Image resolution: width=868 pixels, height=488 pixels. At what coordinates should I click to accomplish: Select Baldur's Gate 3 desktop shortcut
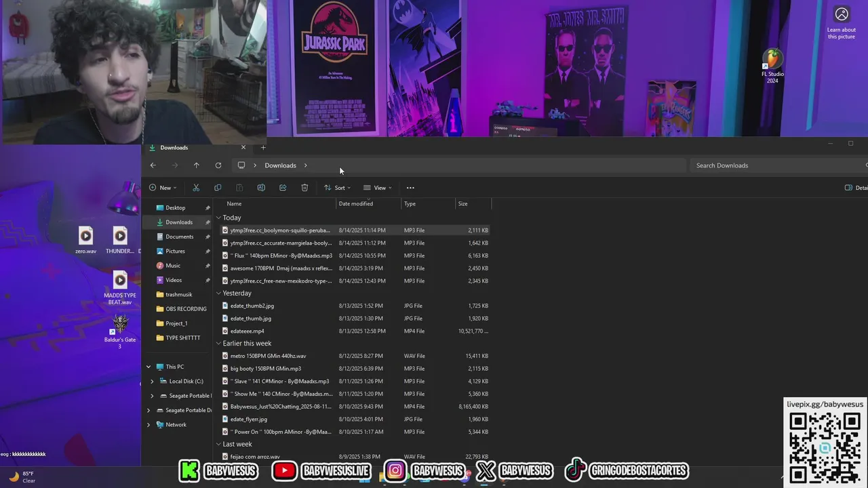[120, 331]
